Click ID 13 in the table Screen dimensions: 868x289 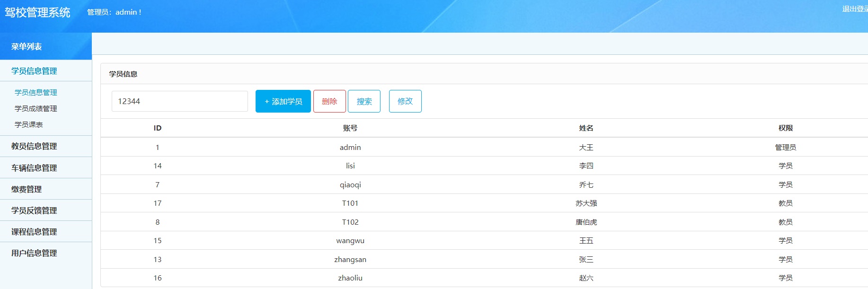[158, 259]
